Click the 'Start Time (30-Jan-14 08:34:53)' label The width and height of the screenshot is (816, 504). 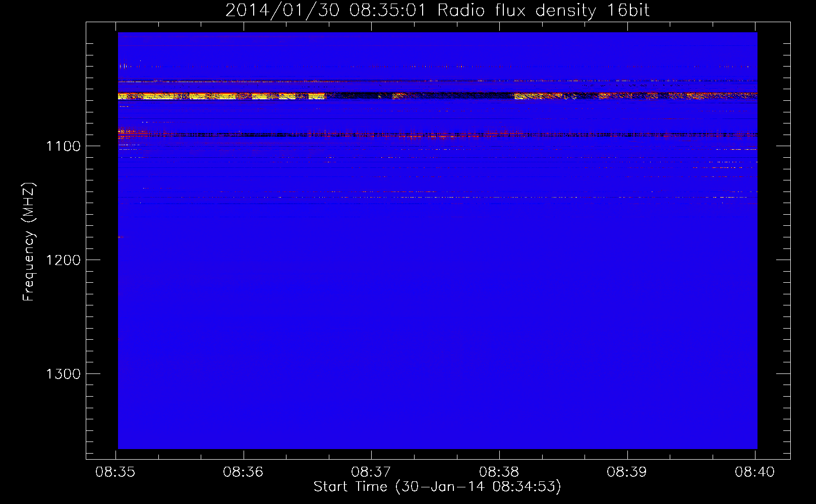point(437,487)
